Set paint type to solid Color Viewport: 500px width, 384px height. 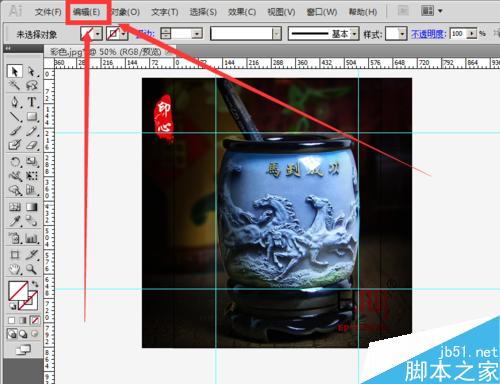tap(12, 321)
